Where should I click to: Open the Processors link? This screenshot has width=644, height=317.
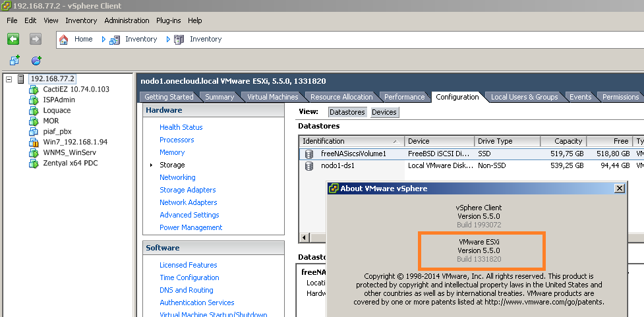(x=177, y=140)
